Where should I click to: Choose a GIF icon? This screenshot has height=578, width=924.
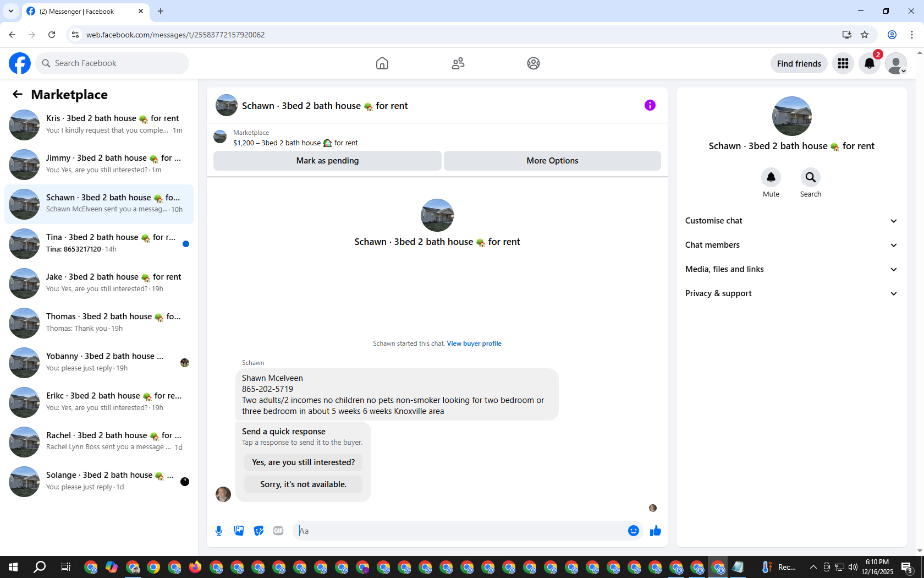(278, 531)
